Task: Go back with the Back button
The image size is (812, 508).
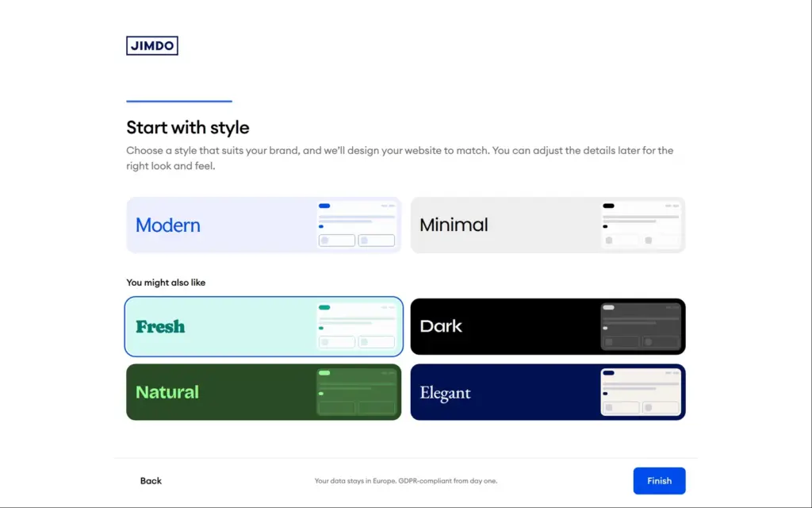Action: [151, 481]
